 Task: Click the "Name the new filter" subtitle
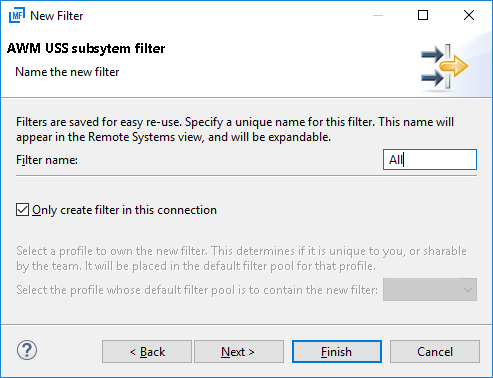[x=67, y=72]
